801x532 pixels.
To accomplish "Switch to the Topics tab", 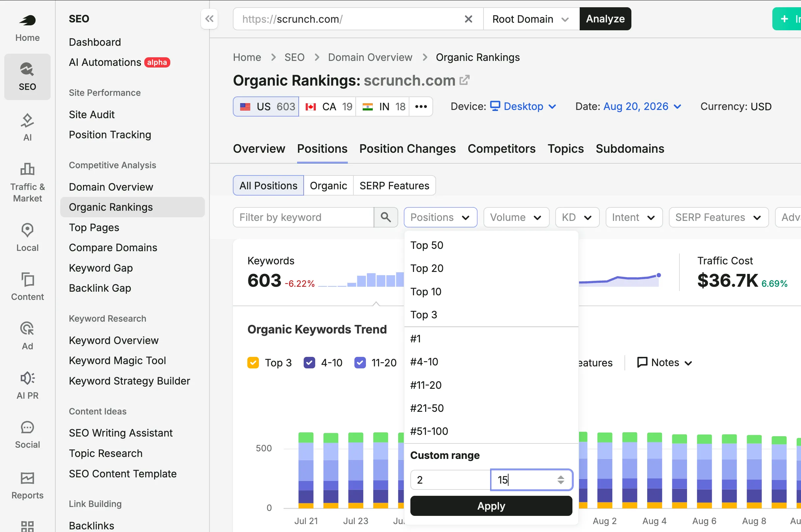I will [x=566, y=148].
